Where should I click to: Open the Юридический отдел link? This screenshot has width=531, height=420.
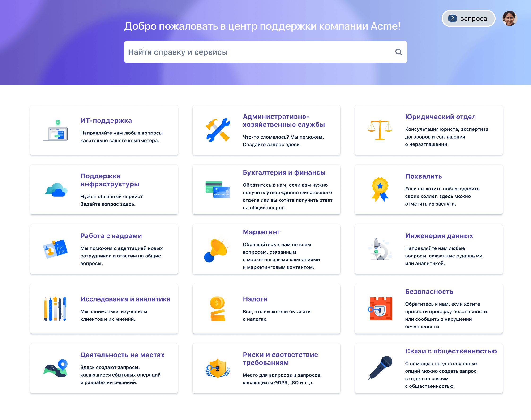click(x=440, y=117)
